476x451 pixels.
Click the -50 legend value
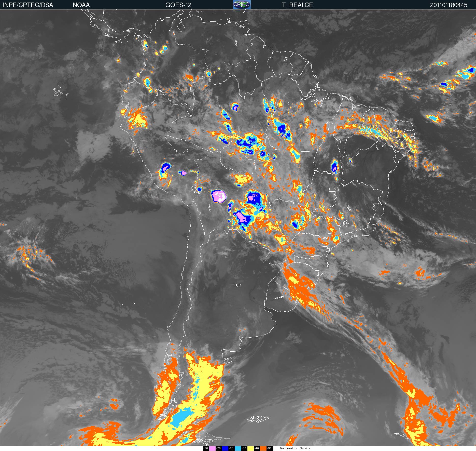(244, 448)
